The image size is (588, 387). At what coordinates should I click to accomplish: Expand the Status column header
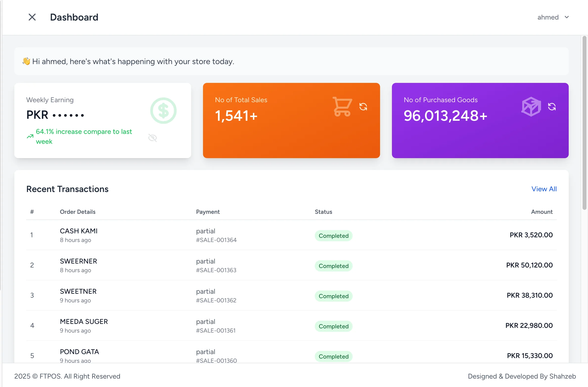tap(323, 212)
